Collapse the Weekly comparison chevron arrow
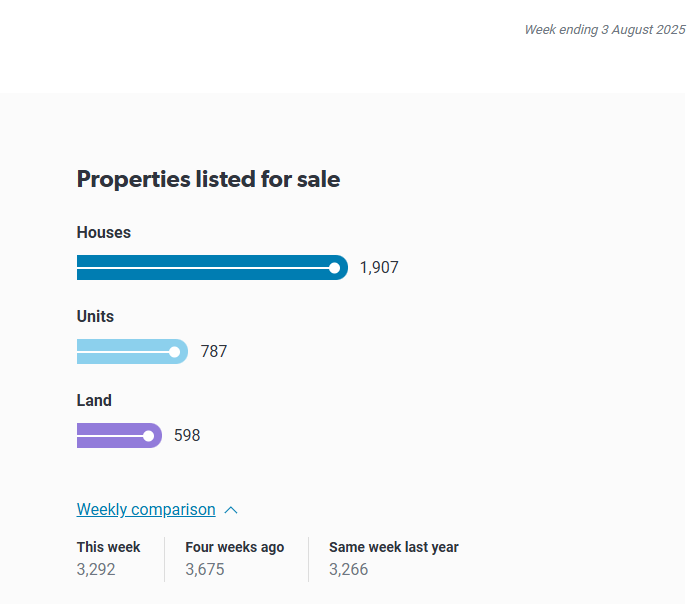Viewport: 697px width, 604px height. 231,510
